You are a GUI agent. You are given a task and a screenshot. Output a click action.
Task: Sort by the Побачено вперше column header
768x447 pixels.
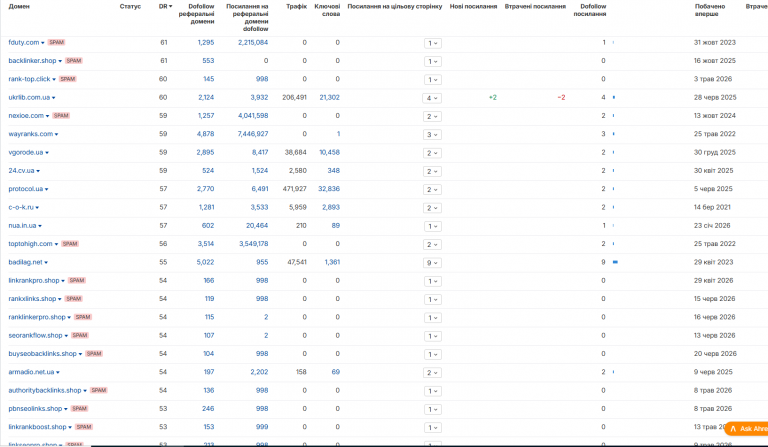click(710, 10)
